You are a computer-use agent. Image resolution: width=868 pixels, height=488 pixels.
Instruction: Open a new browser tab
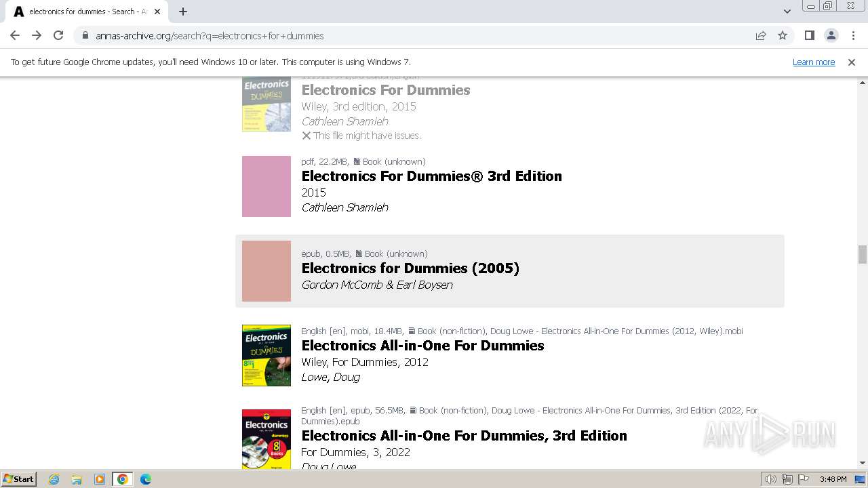pos(183,12)
